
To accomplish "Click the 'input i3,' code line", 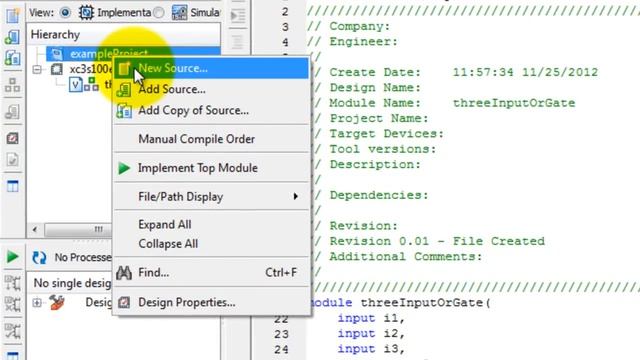I will coord(371,349).
